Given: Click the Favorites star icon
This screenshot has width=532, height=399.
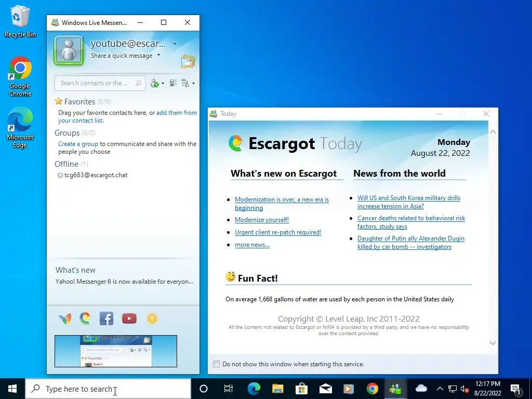Looking at the screenshot, I should pyautogui.click(x=58, y=101).
